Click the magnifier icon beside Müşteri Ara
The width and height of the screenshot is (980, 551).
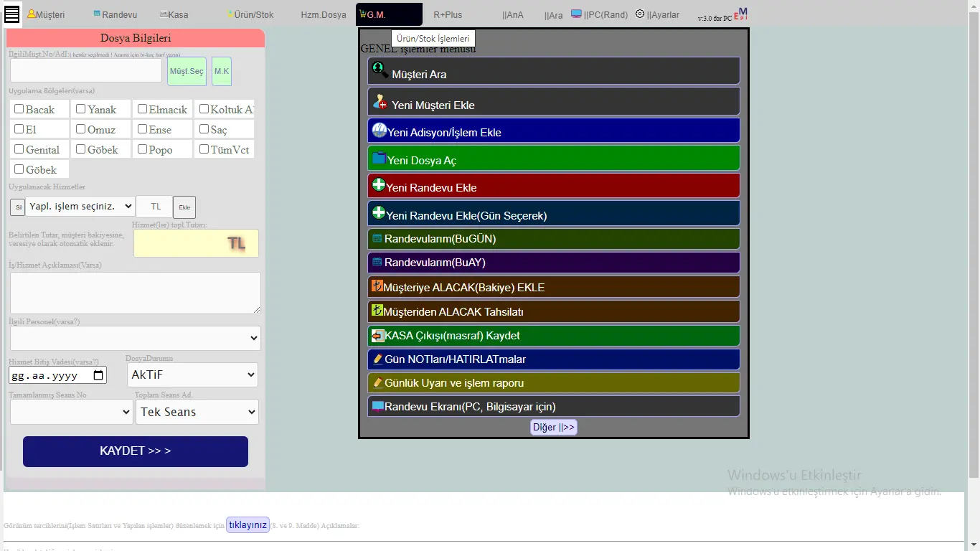click(x=380, y=71)
